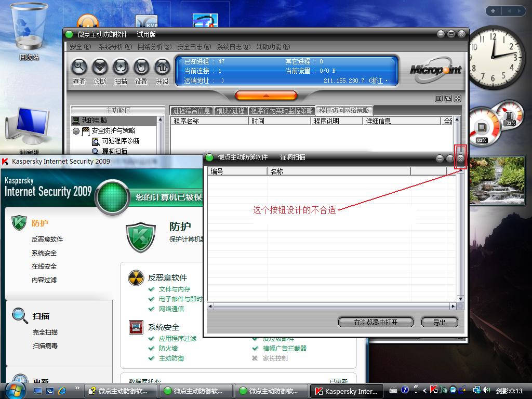Click 扫描病毒 in the Kaspersky sidebar
This screenshot has height=399, width=532.
click(x=45, y=345)
